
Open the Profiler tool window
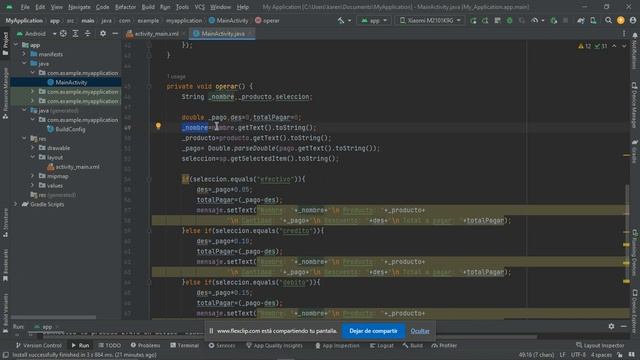[444, 346]
